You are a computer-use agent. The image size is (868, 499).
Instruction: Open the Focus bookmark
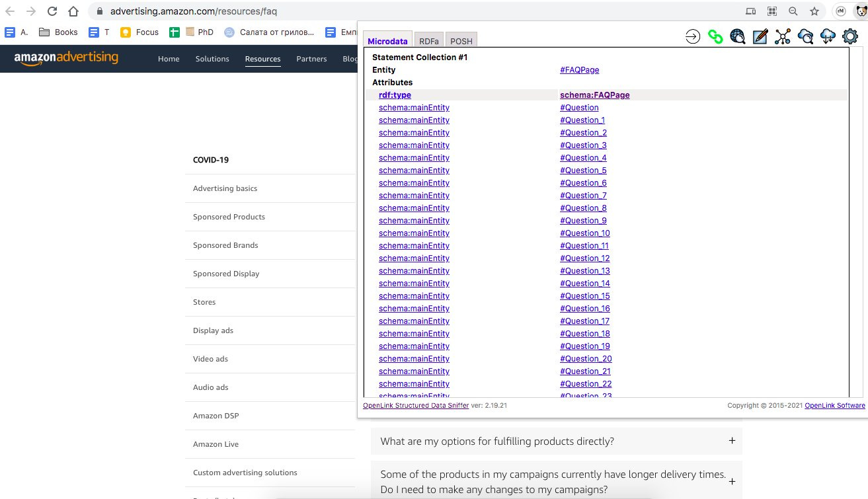(x=139, y=32)
